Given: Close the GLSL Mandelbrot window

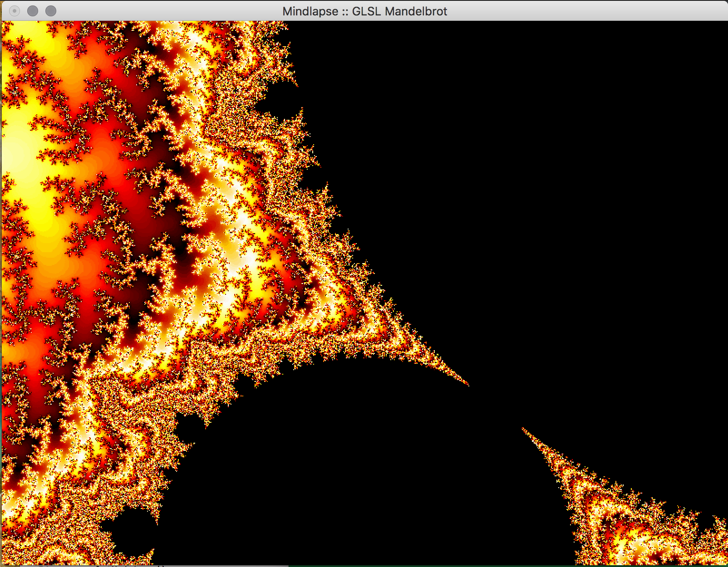Looking at the screenshot, I should click(x=15, y=11).
